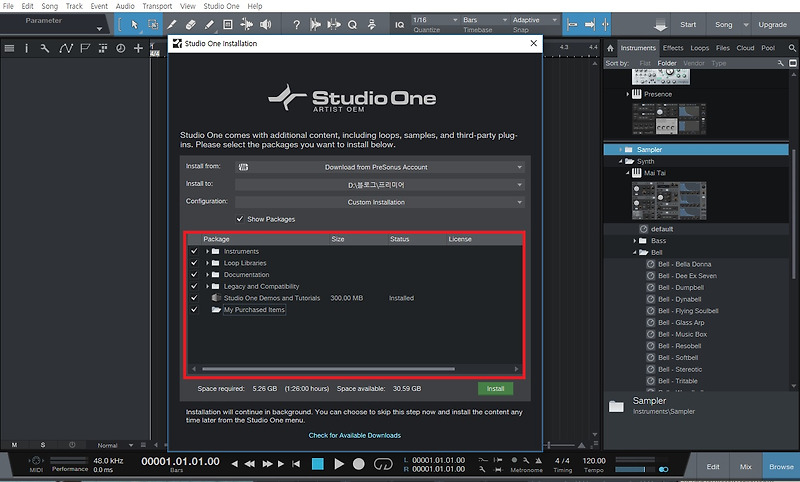Screen dimensions: 800x482
Task: Open the File menu
Action: click(x=8, y=6)
